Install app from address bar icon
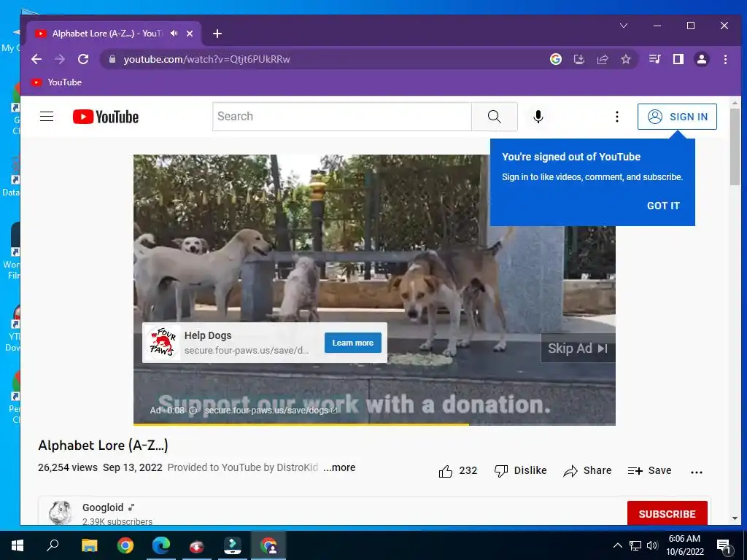Image resolution: width=747 pixels, height=560 pixels. coord(578,59)
